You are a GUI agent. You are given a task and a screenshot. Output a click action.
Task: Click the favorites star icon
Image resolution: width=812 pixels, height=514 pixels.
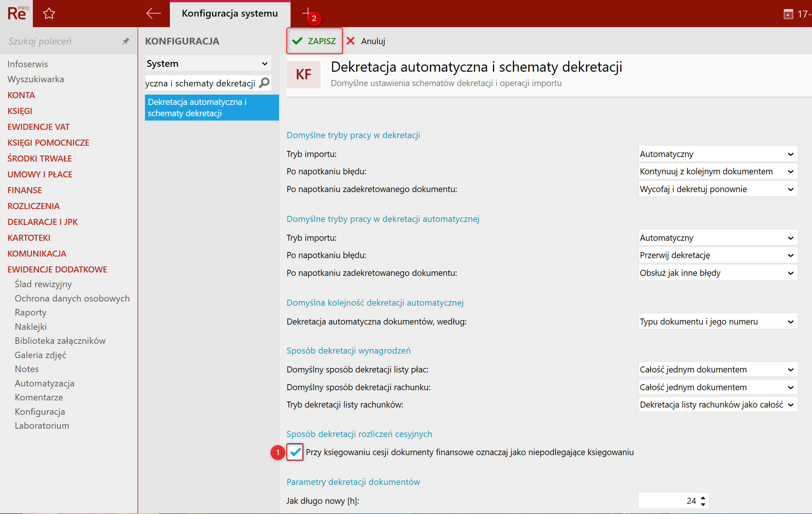[49, 14]
